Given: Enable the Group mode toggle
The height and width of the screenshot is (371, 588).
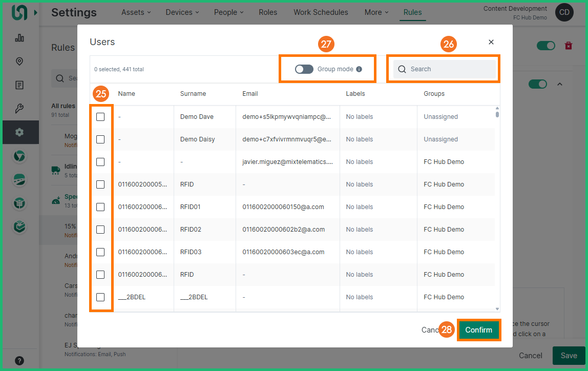Looking at the screenshot, I should [x=304, y=69].
